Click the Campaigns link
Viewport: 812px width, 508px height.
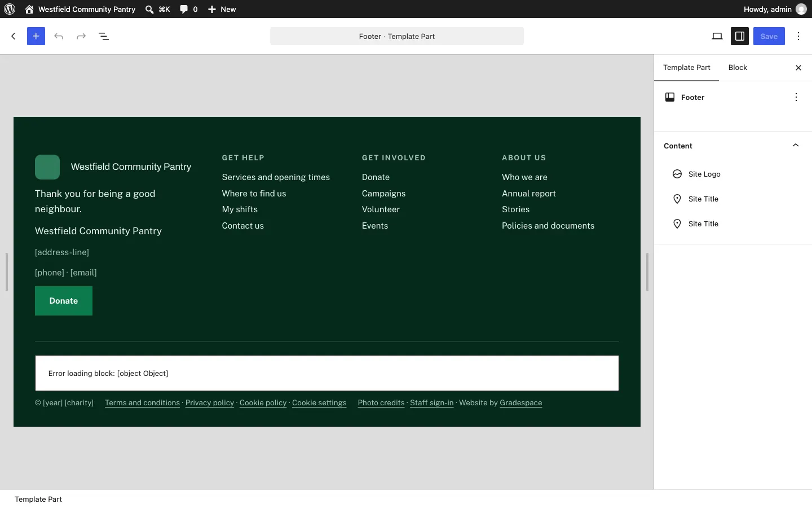pos(383,194)
